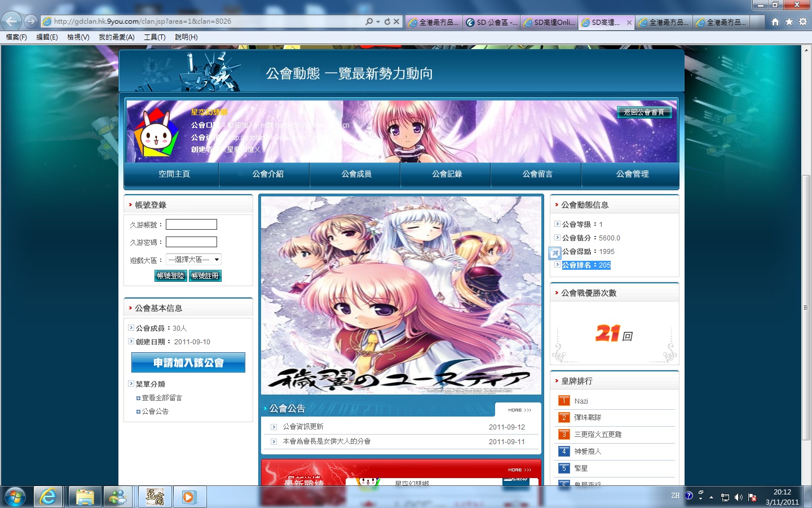
Task: Go to the 公會成員 navigation tab
Action: click(x=356, y=174)
